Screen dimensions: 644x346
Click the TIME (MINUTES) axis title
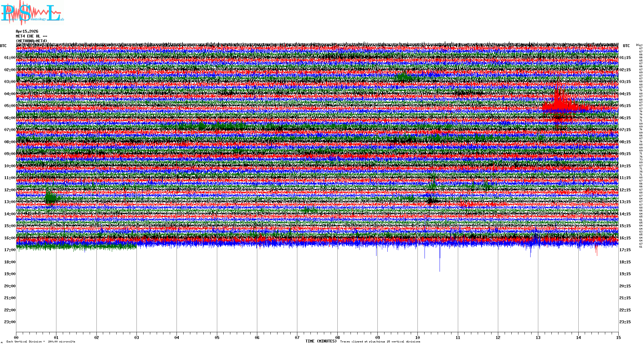click(x=321, y=341)
